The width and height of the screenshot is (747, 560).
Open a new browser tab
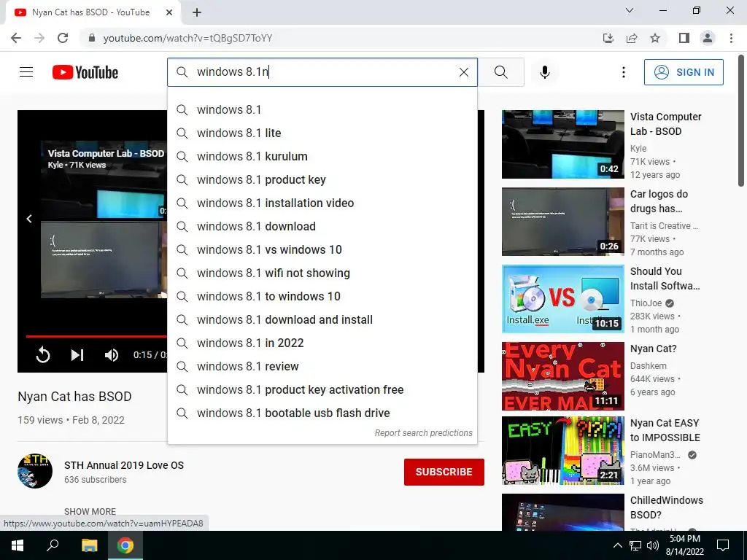197,12
